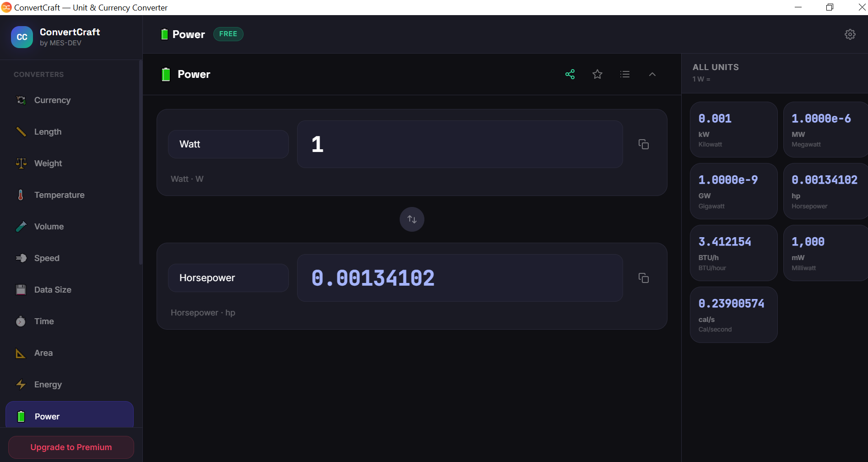The image size is (868, 462).
Task: Click the Data Size floppy icon
Action: point(21,290)
